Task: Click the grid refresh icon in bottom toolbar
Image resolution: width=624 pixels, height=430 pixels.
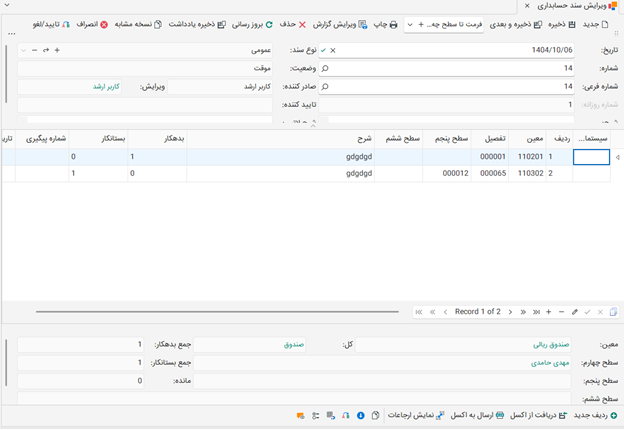Action: coord(331,416)
